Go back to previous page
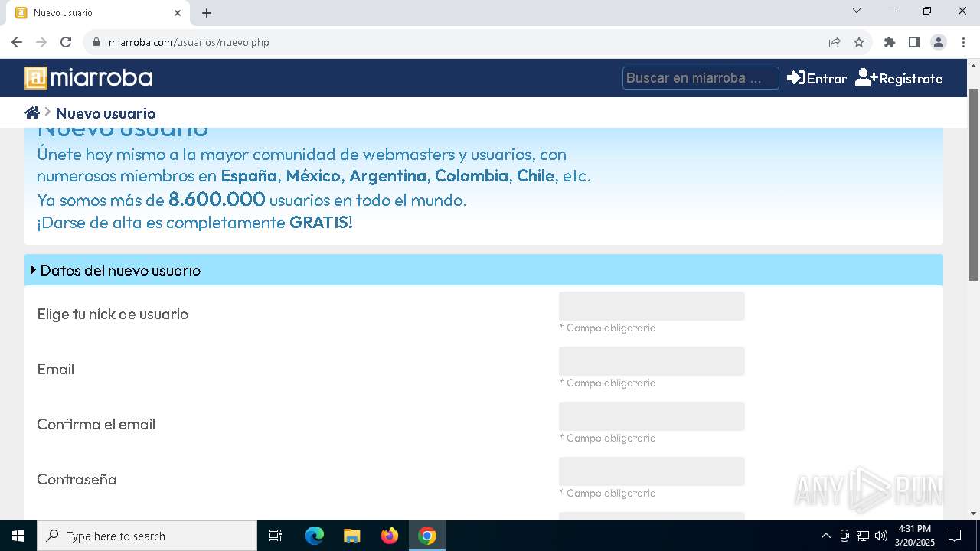Viewport: 980px width, 551px height. (17, 42)
